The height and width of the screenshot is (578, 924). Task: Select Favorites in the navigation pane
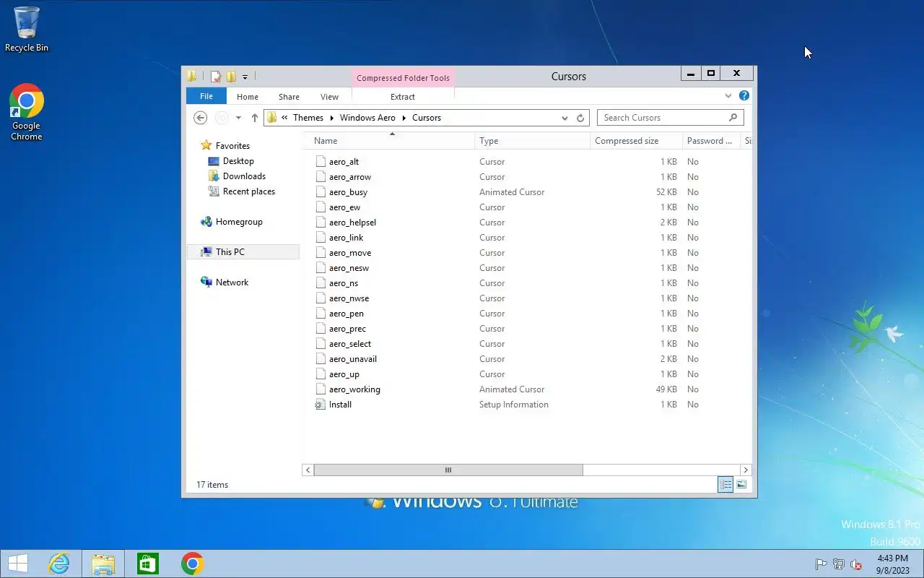232,146
